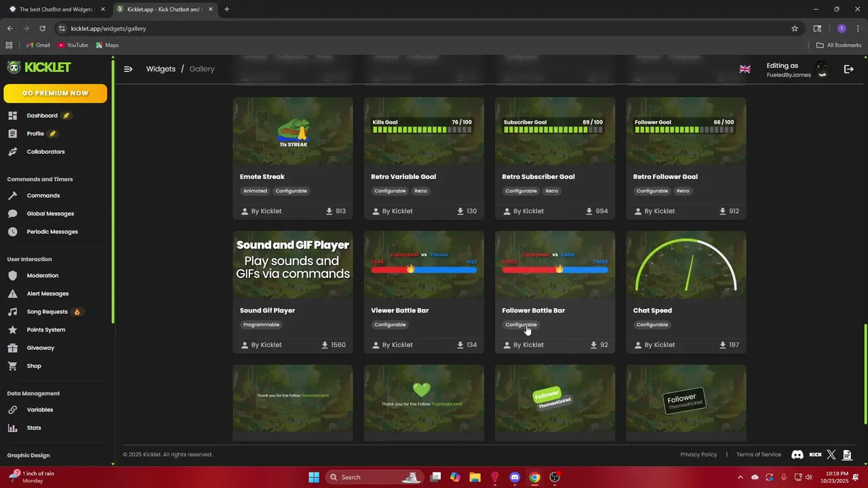Open the Dashboard sidebar icon
The image size is (868, 488).
[x=12, y=116]
